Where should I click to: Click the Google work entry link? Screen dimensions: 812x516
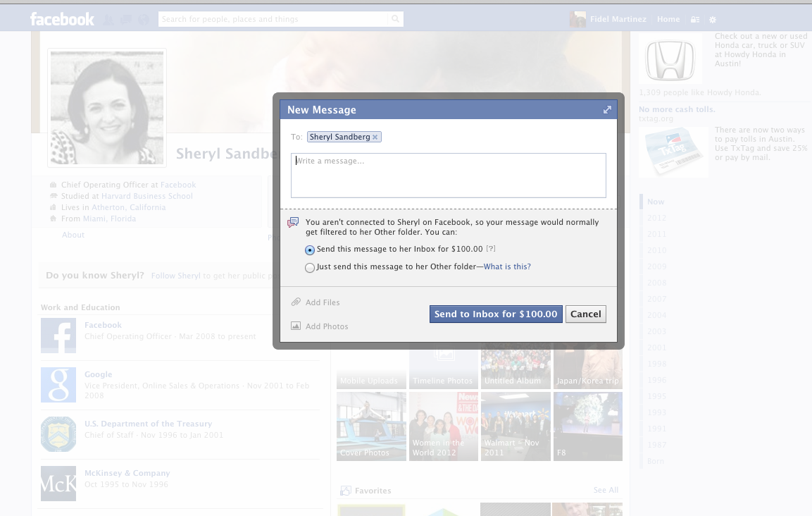pyautogui.click(x=99, y=374)
